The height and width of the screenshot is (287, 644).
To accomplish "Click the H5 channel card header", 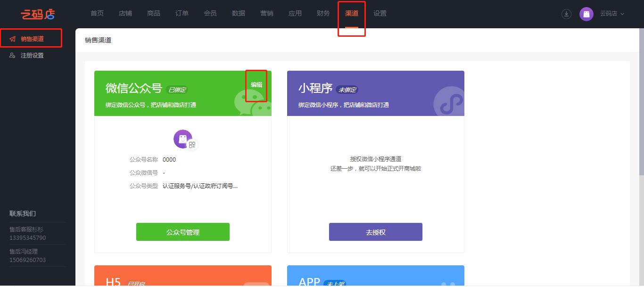I will point(183,276).
